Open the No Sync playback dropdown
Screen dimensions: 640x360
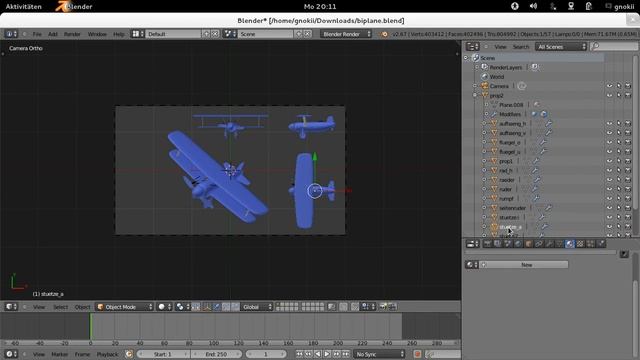click(379, 354)
